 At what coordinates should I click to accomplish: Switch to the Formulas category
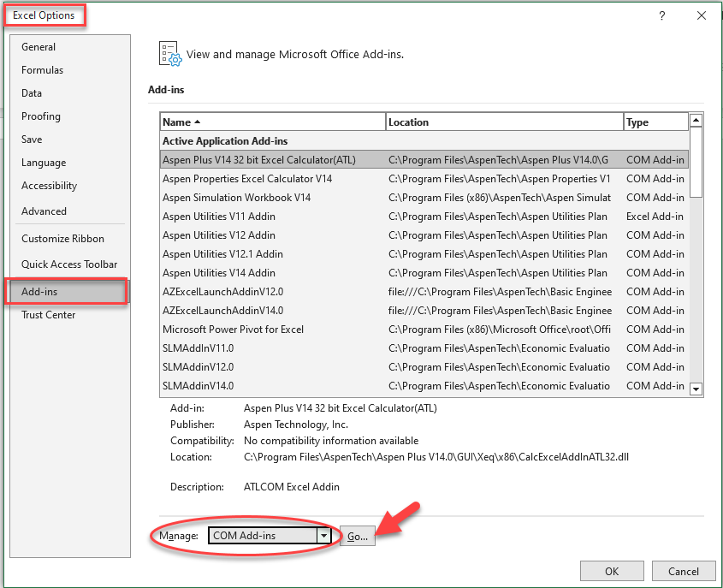42,70
